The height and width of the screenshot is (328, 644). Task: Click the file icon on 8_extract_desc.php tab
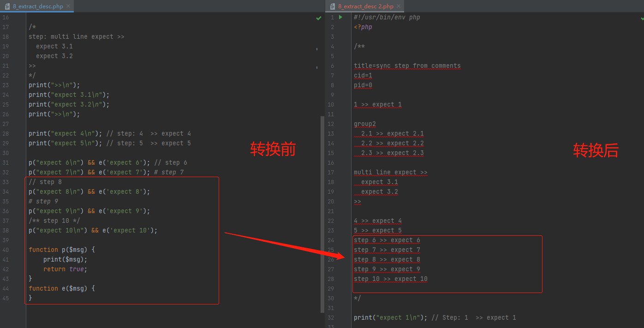point(7,6)
